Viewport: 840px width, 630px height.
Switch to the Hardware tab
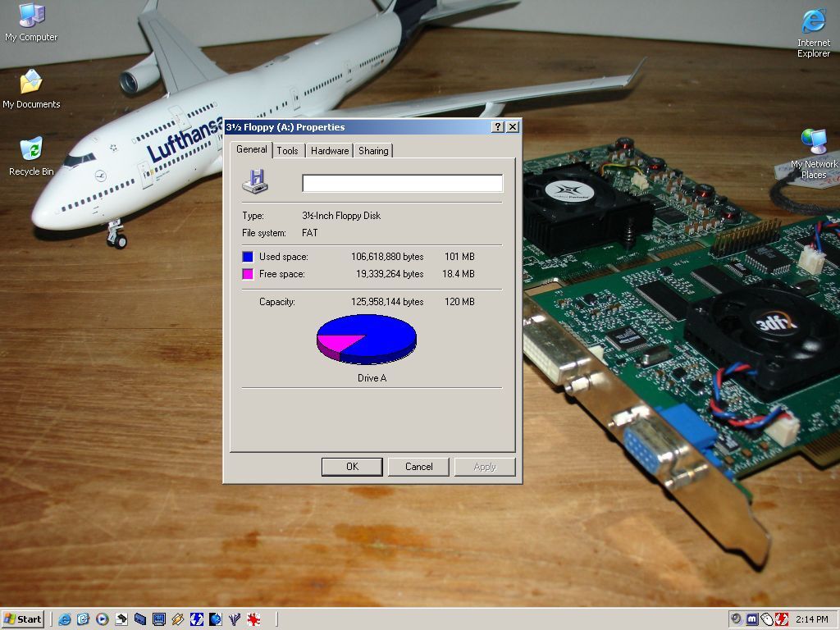(330, 151)
